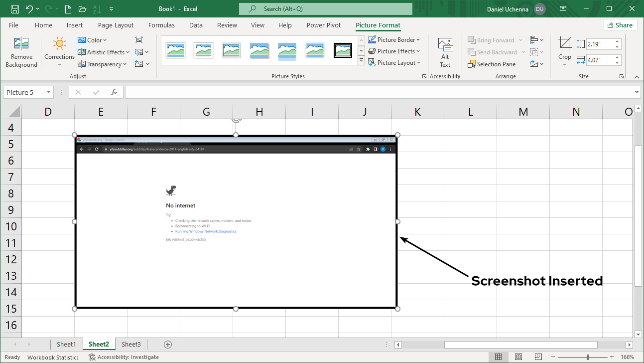
Task: Click the Save icon in title bar
Action: (15, 9)
